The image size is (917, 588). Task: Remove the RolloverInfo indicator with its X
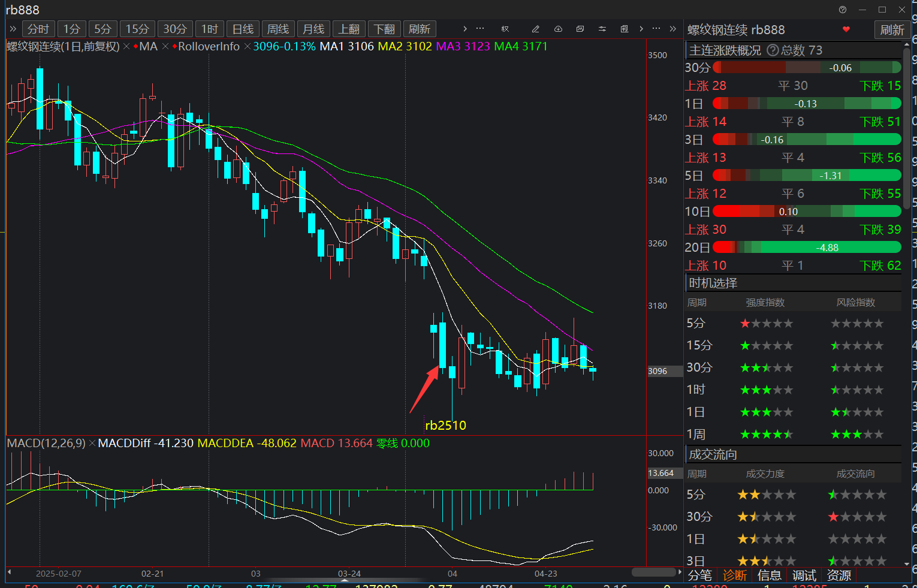pos(247,46)
